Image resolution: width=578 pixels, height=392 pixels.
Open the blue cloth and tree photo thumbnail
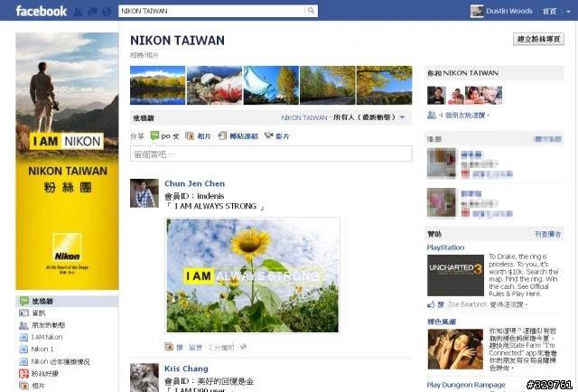point(271,85)
